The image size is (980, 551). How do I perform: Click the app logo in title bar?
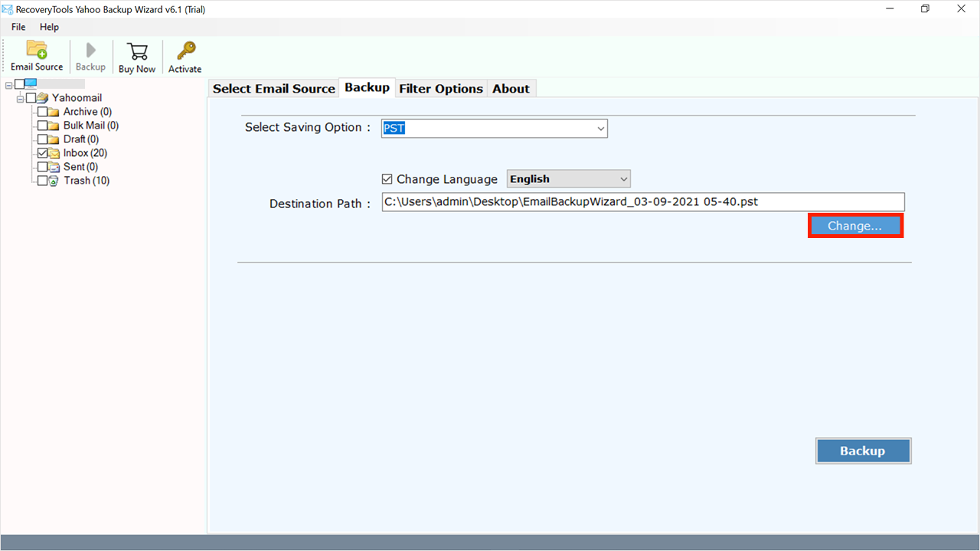click(8, 9)
